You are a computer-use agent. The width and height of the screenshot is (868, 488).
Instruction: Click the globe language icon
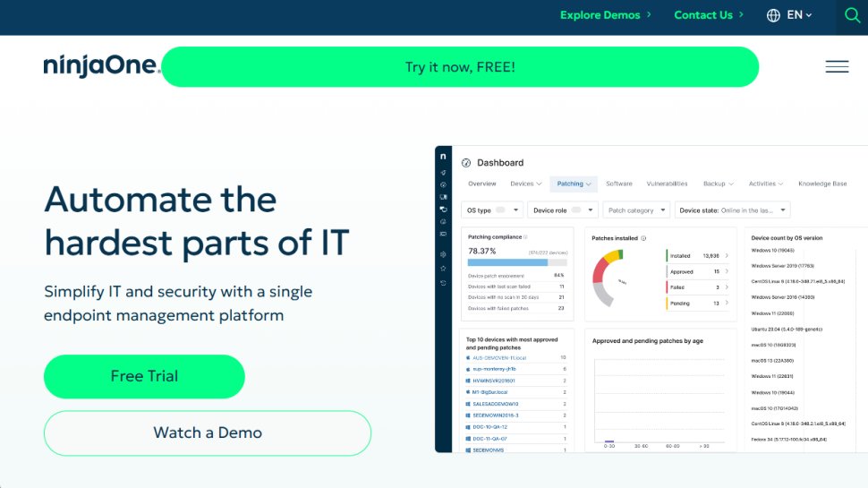click(773, 15)
